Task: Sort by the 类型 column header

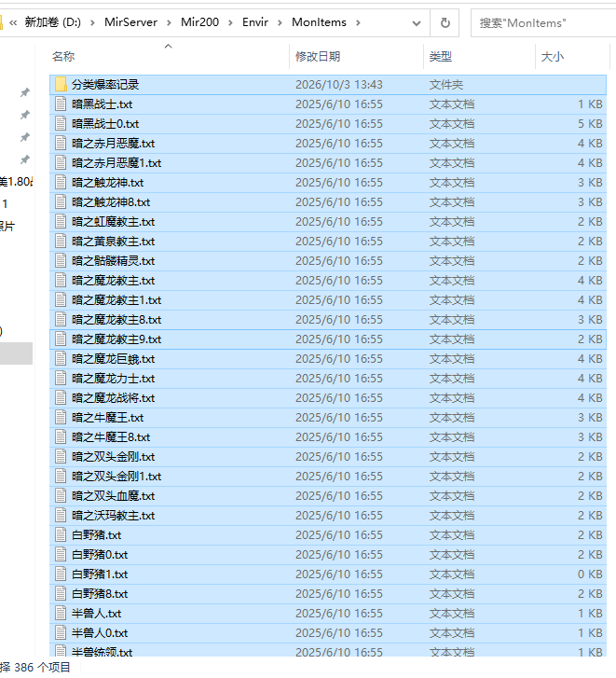Action: (441, 56)
